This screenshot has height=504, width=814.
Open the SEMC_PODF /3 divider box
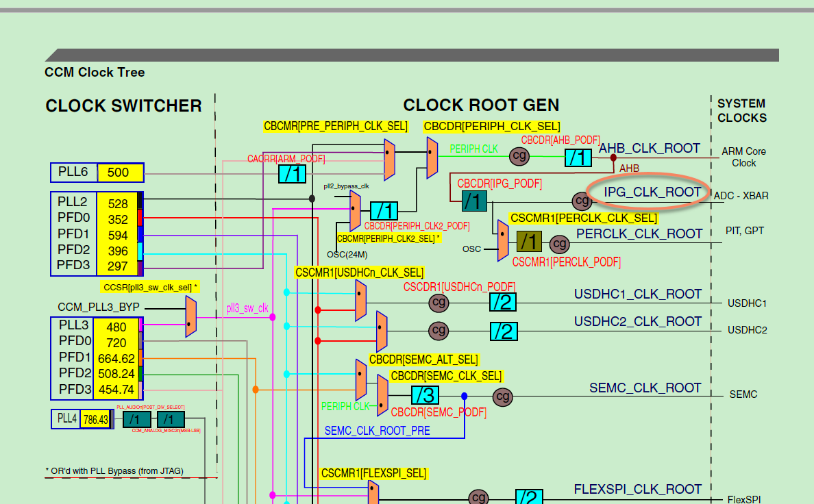tap(425, 395)
